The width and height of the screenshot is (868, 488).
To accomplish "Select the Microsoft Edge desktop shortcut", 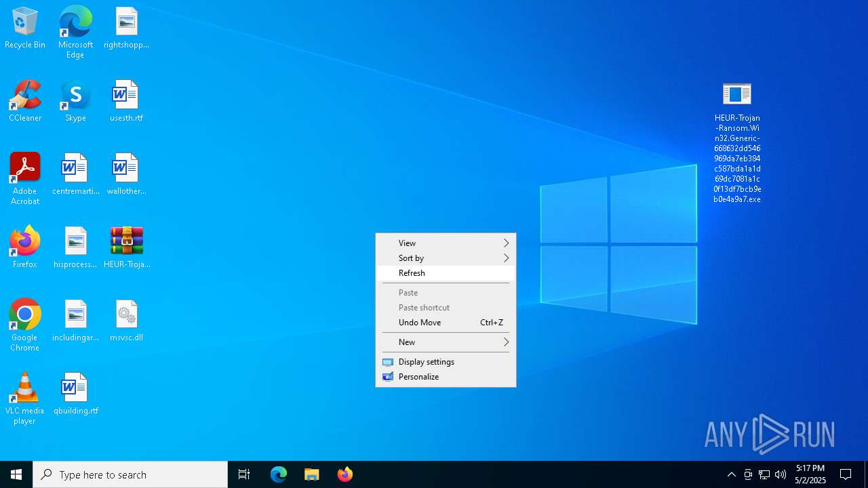I will (75, 33).
